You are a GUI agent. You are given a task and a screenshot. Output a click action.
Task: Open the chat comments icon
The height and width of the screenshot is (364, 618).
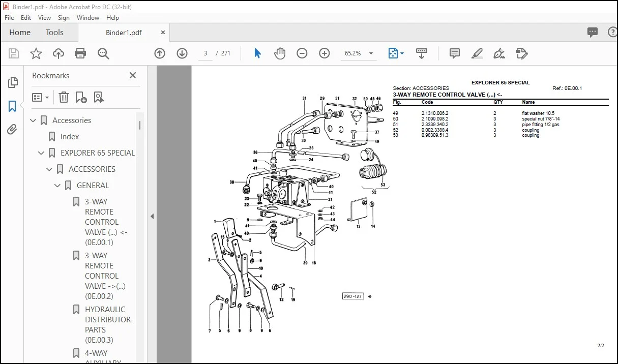[593, 32]
